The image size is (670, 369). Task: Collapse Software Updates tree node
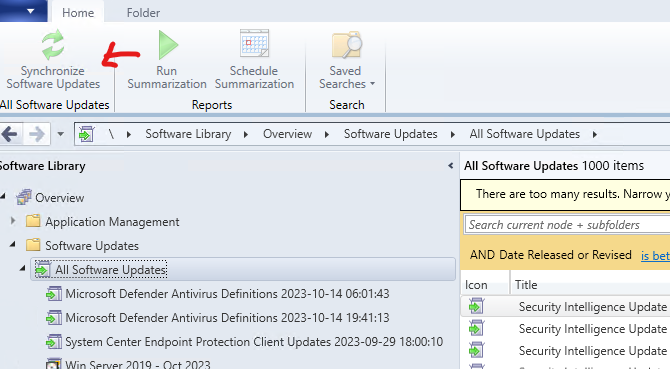click(x=13, y=244)
